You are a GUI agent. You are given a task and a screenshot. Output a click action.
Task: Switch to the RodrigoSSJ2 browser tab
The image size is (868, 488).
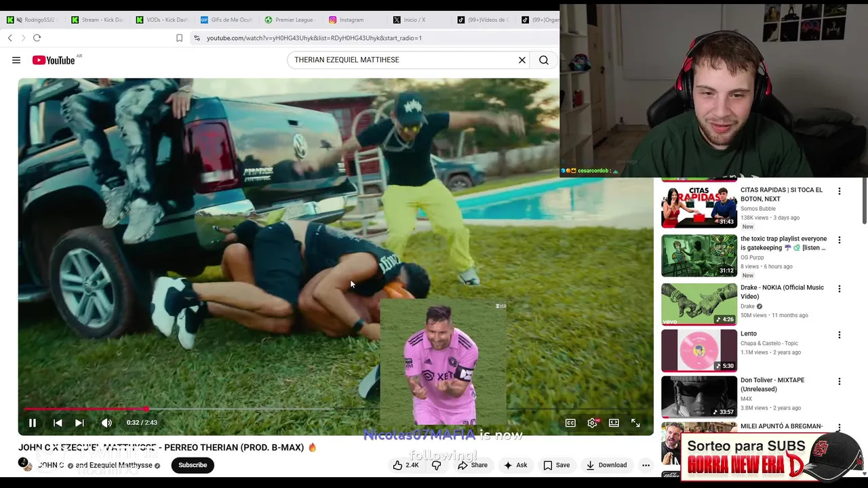(x=33, y=20)
